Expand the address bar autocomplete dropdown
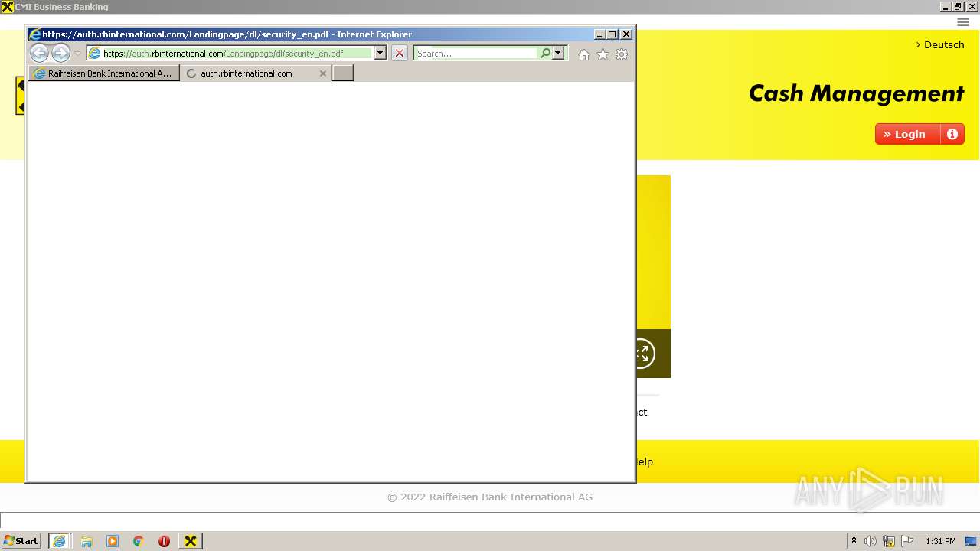 [x=380, y=54]
